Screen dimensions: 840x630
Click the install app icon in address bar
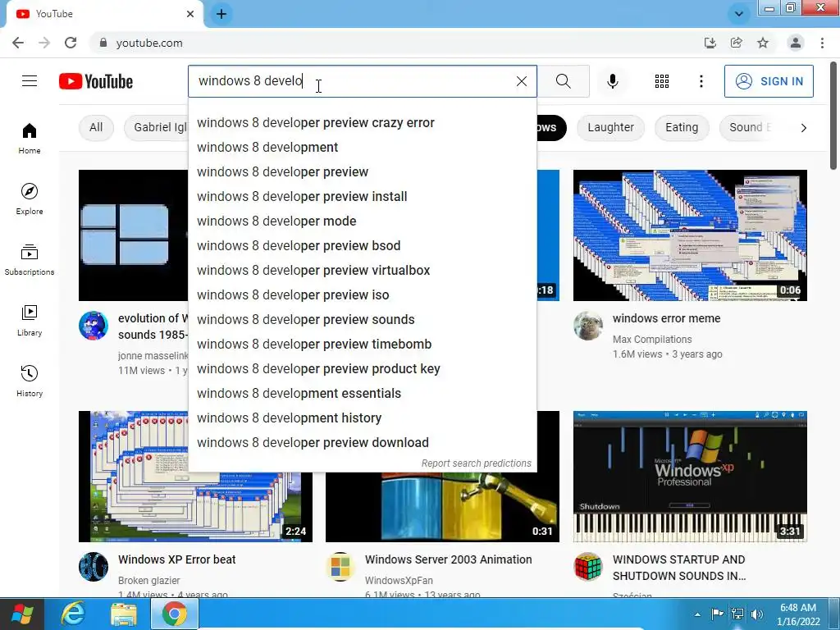[x=710, y=43]
